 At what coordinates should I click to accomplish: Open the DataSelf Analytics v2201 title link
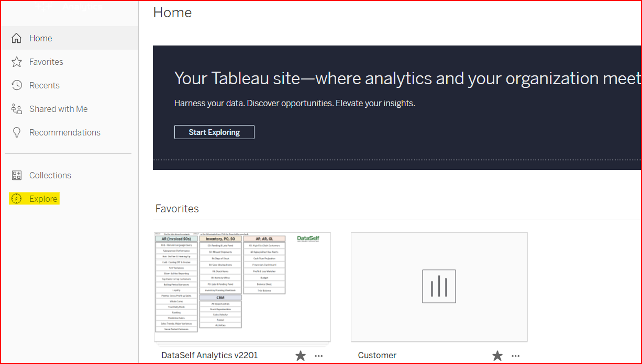click(209, 356)
